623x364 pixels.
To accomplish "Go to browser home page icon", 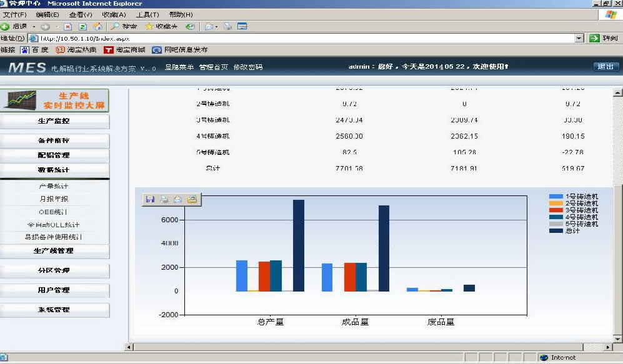I will point(97,27).
